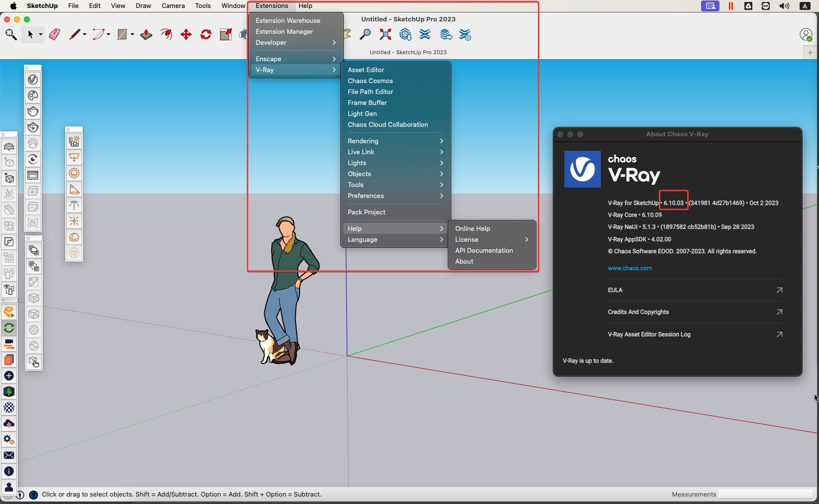Open API Documentation menu item

click(x=492, y=251)
